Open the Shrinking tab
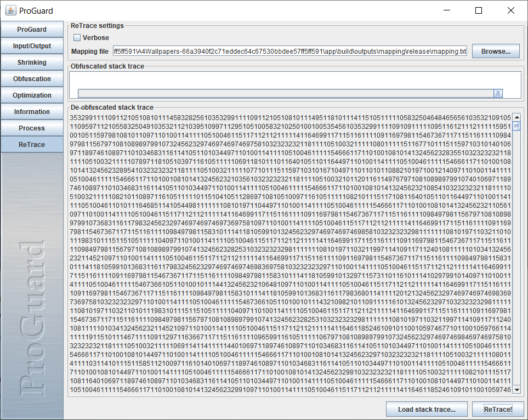 pos(32,63)
